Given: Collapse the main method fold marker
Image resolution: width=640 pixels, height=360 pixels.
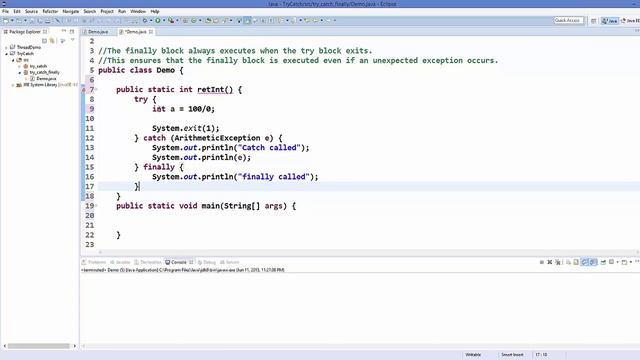Looking at the screenshot, I should click(96, 206).
